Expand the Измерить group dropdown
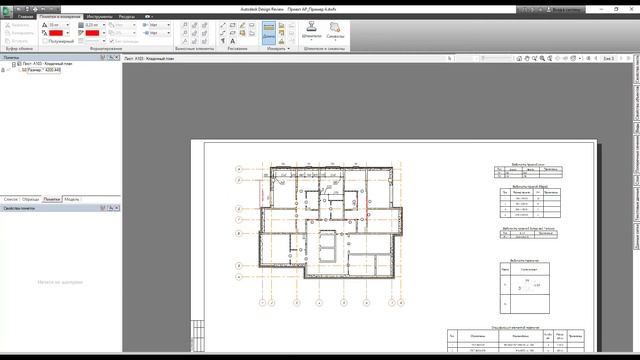 (278, 49)
